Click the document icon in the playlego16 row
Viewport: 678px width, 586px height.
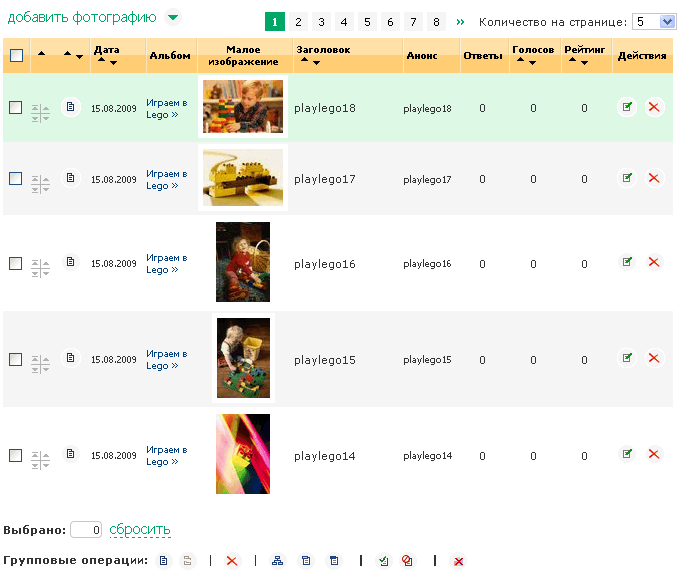point(70,262)
